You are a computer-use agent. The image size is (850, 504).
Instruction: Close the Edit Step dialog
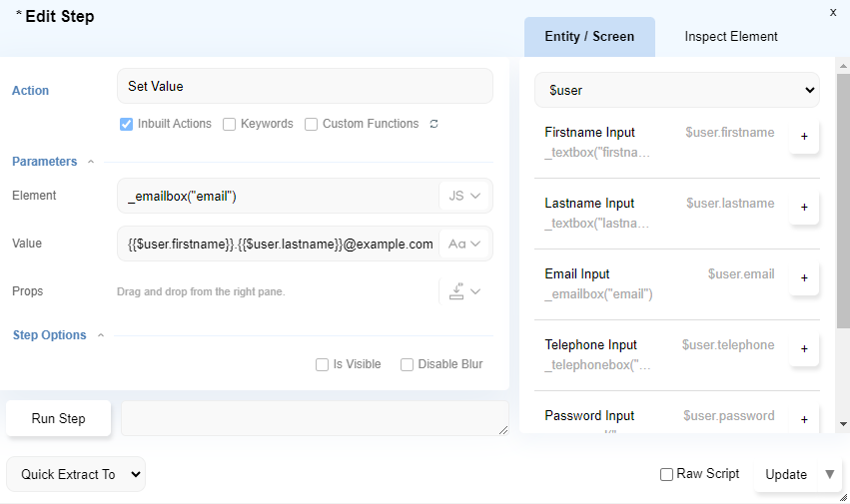(833, 12)
